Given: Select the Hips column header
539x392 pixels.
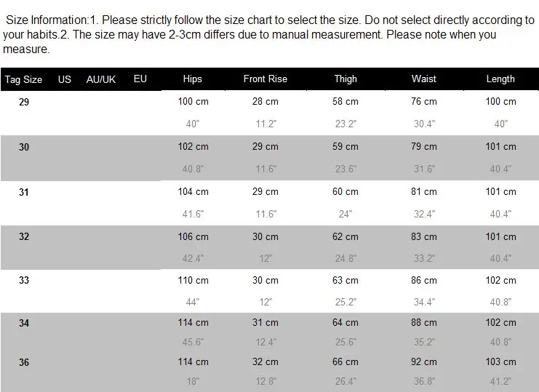Looking at the screenshot, I should (x=193, y=79).
